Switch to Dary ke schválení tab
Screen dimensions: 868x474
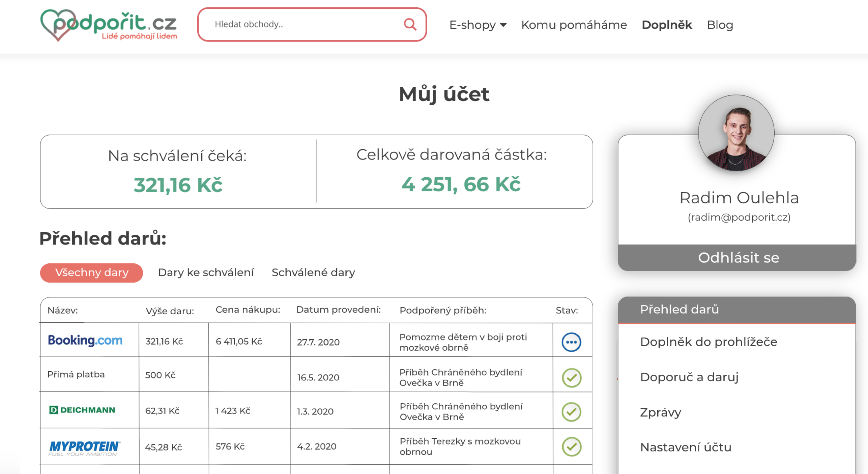coord(206,272)
